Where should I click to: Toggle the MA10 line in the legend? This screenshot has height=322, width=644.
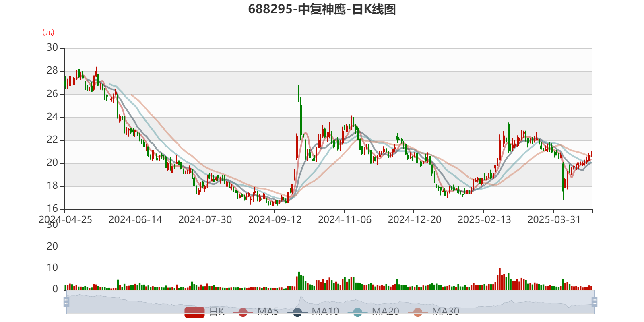click(313, 312)
